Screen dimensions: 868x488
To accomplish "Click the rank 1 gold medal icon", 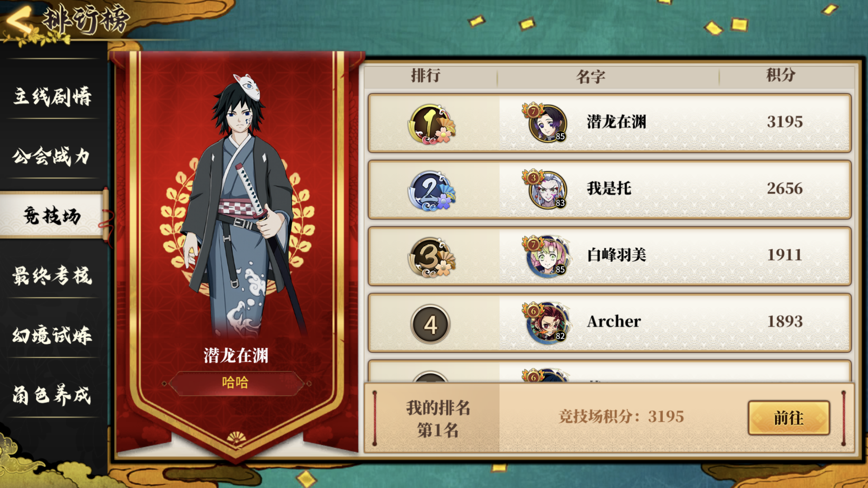I will (x=431, y=124).
